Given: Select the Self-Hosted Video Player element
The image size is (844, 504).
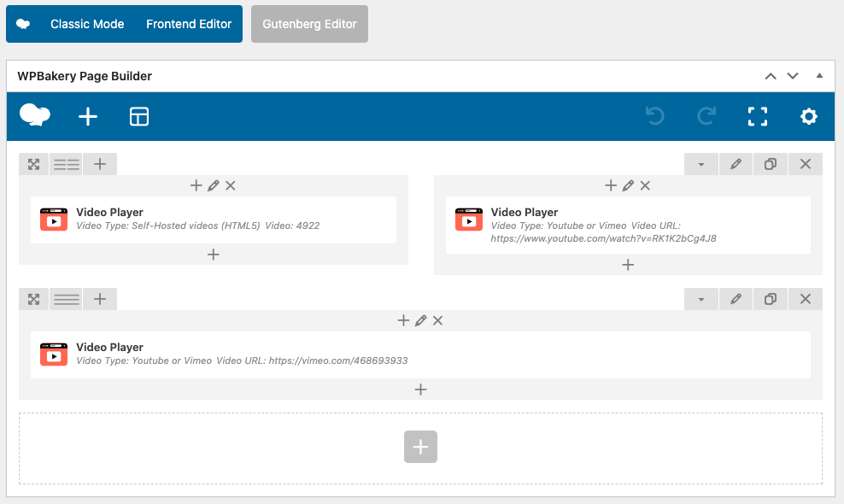Looking at the screenshot, I should (214, 220).
